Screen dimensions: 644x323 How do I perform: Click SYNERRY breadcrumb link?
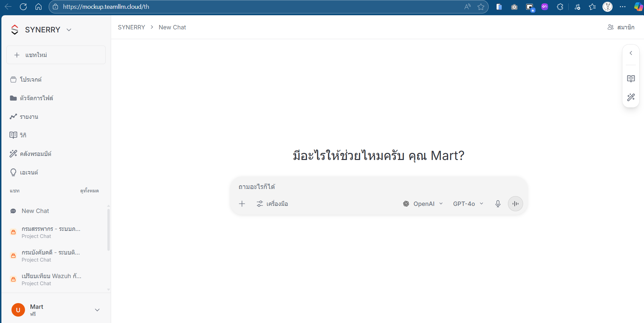(131, 27)
